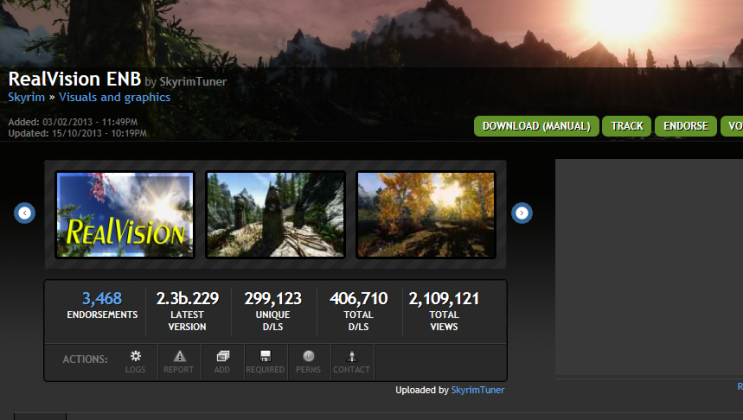Screen dimensions: 743x420
Task: Click the Endorse button
Action: pyautogui.click(x=686, y=126)
